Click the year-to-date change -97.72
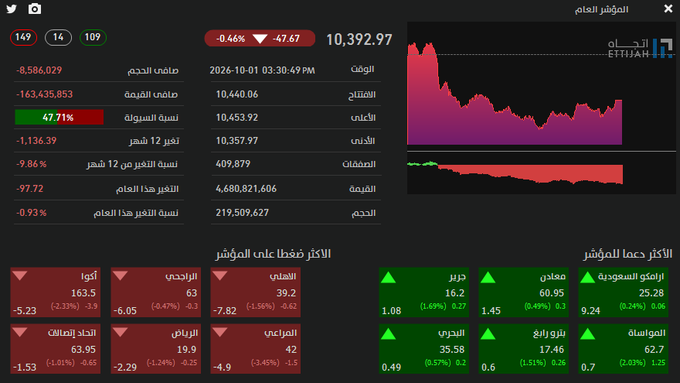680x383 pixels. 29,189
